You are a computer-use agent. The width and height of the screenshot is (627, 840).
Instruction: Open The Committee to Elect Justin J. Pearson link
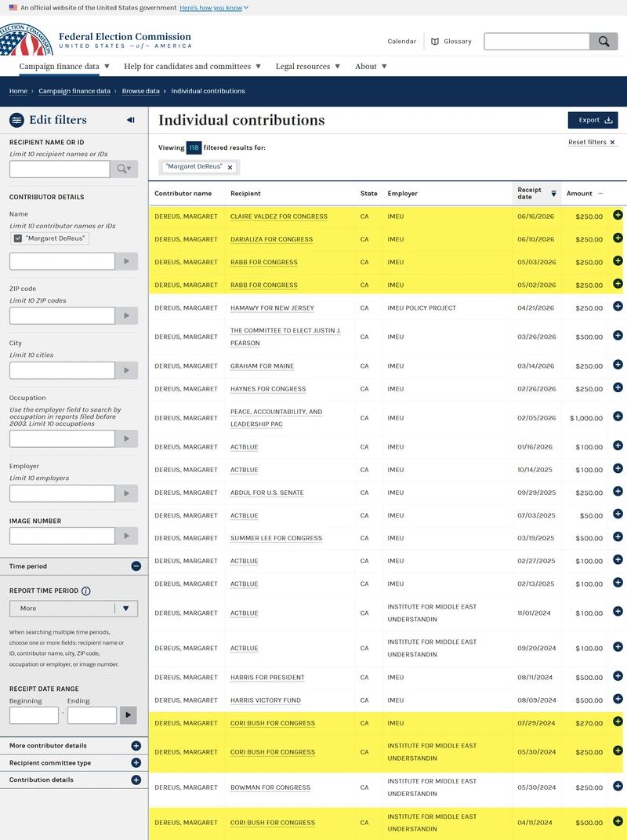pyautogui.click(x=285, y=337)
